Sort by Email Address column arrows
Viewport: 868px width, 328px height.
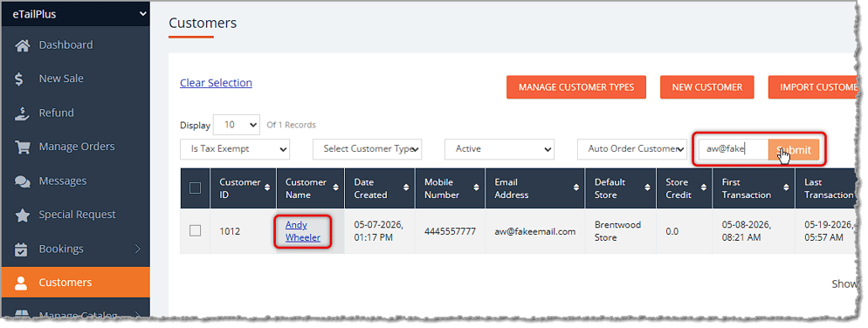[x=575, y=188]
